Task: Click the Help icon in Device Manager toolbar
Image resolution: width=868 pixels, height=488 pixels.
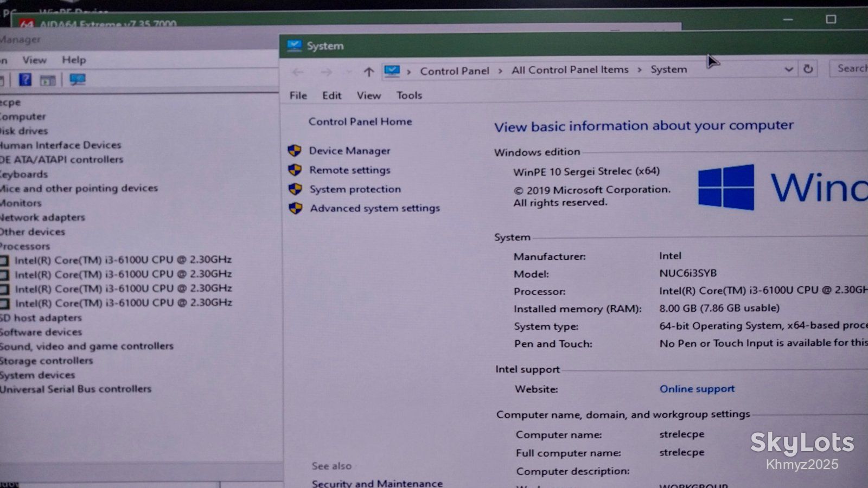Action: tap(25, 80)
